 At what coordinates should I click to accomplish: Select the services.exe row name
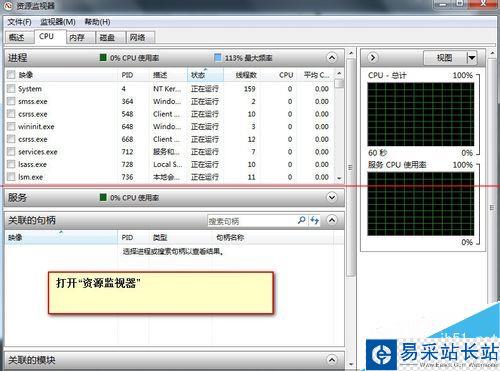pyautogui.click(x=38, y=152)
